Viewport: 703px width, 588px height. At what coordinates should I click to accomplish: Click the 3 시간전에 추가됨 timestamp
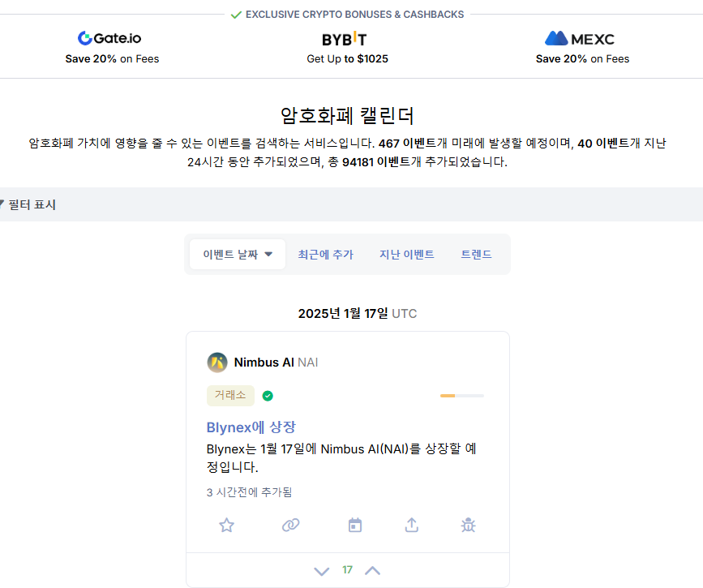(x=249, y=492)
